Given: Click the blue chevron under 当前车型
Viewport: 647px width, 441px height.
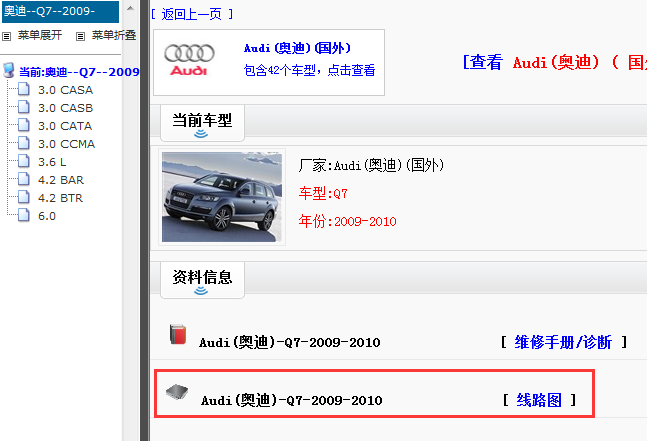Looking at the screenshot, I should [x=201, y=134].
